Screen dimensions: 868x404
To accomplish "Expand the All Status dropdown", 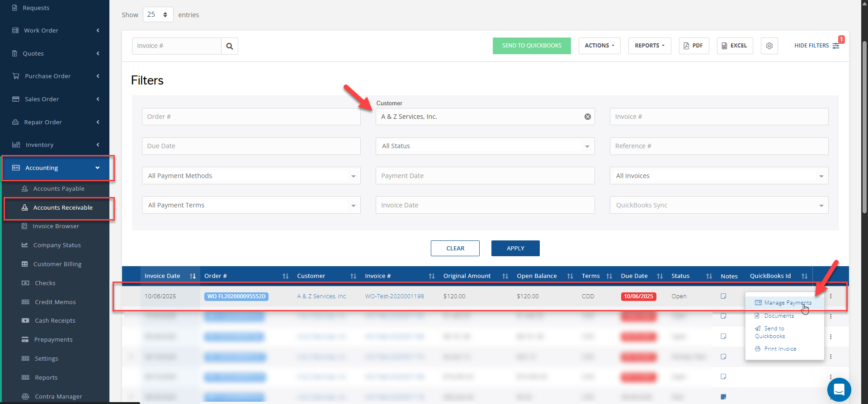I will pos(485,146).
